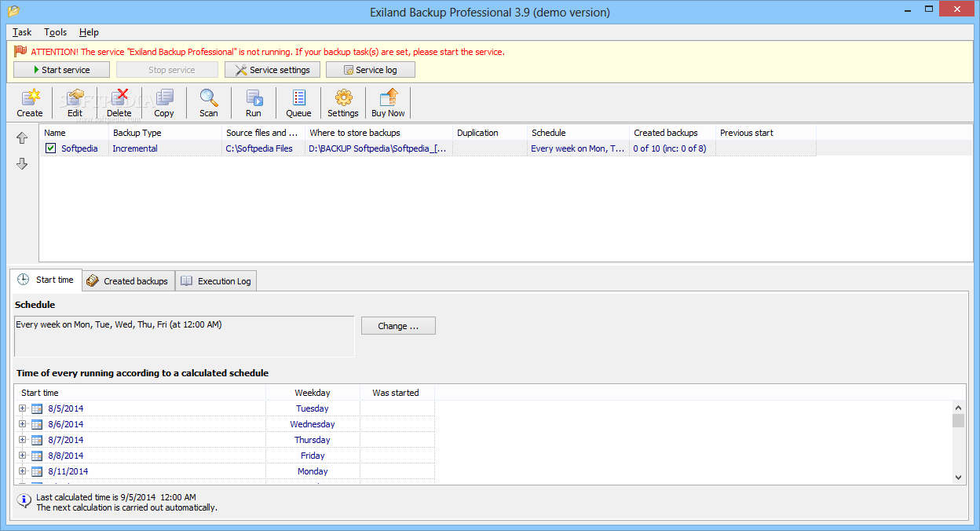Click the calendar icon beside 8/7/2014

(x=37, y=440)
